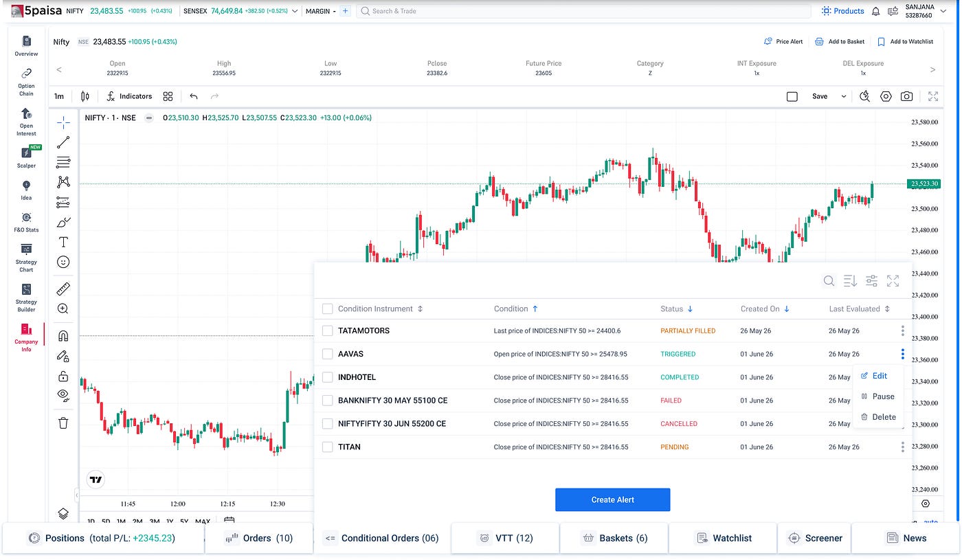Check the INDHOTEL row checkbox

coord(327,377)
